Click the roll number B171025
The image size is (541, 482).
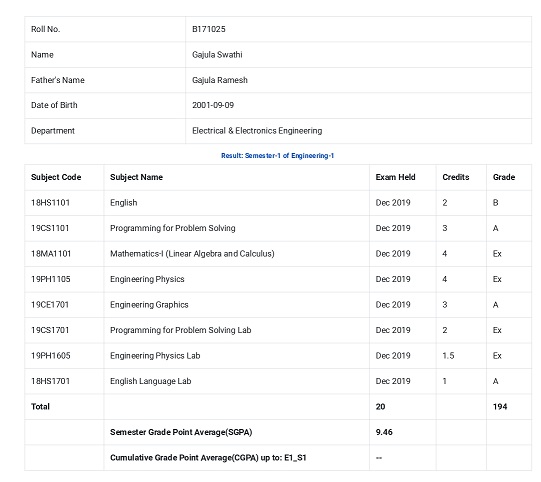(208, 29)
